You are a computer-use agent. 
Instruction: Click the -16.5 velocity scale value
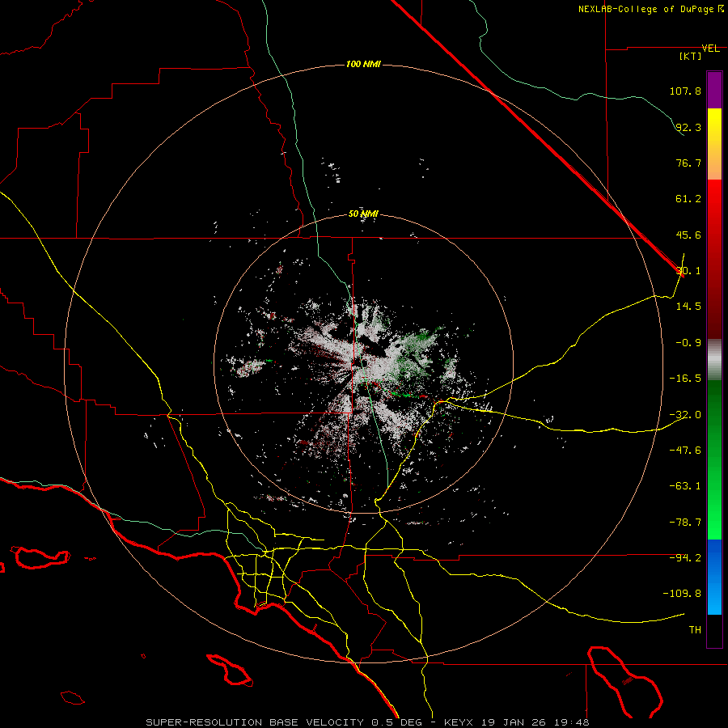pyautogui.click(x=685, y=378)
